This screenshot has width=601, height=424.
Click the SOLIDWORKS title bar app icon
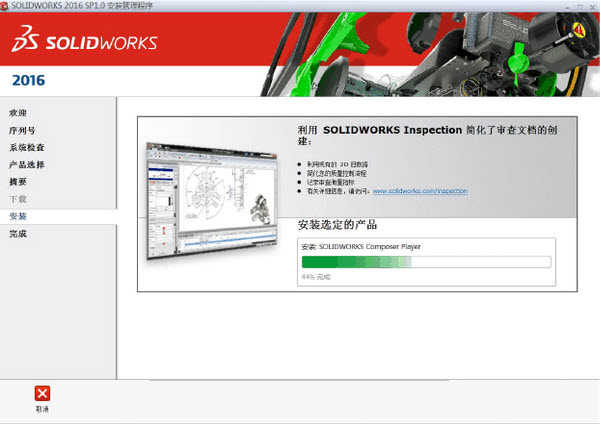4,6
